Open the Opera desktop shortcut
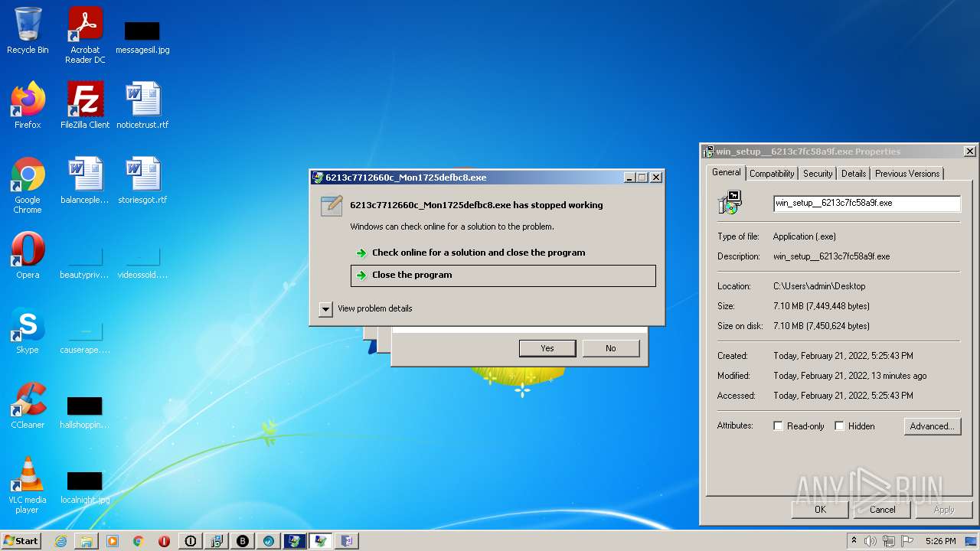This screenshot has height=551, width=980. [x=28, y=256]
